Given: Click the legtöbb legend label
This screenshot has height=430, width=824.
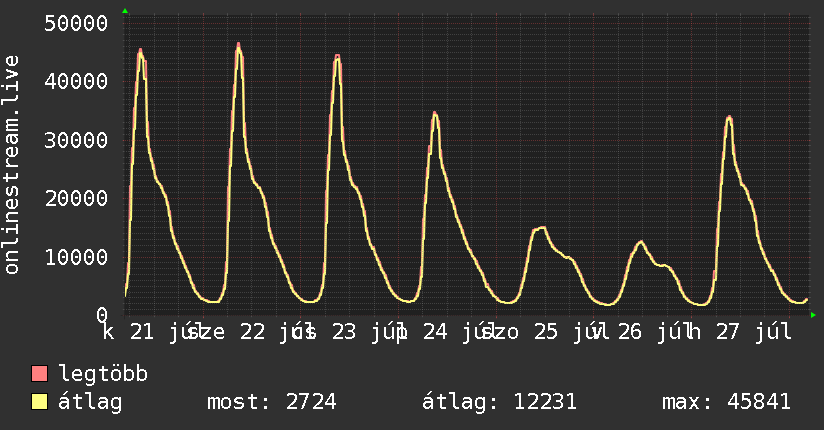Looking at the screenshot, I should pyautogui.click(x=103, y=373).
